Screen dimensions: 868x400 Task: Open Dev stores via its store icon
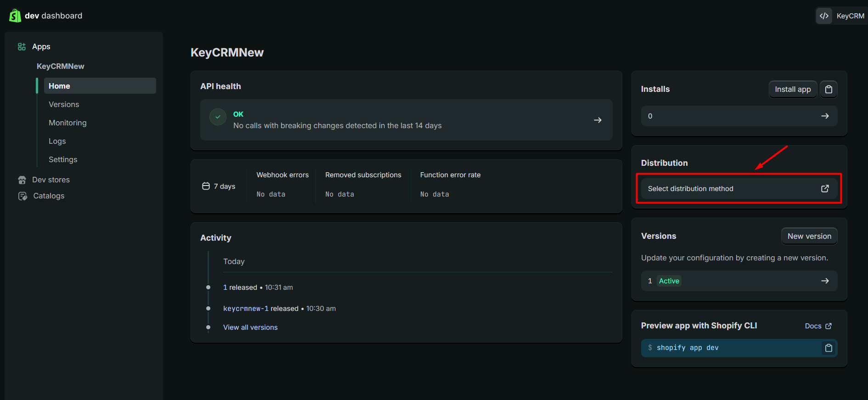click(22, 180)
